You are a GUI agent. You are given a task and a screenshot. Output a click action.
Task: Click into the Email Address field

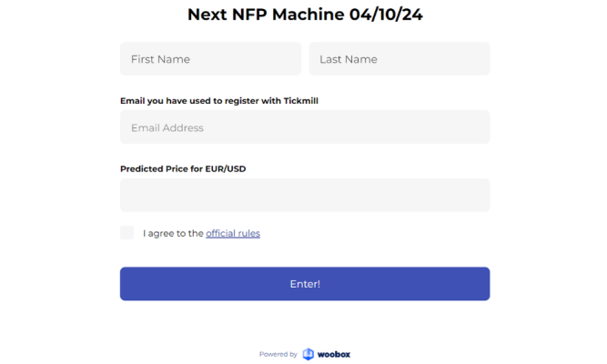coord(305,127)
